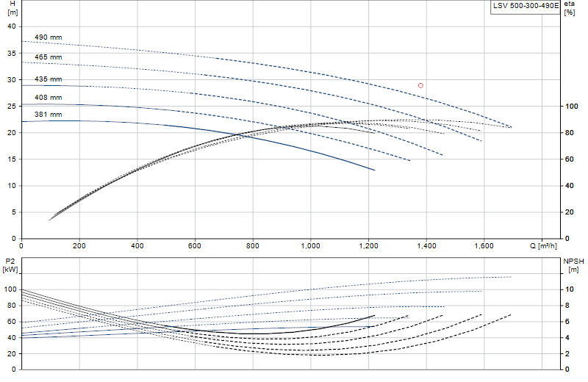
Task: Click the red duty point circle marker
Action: pyautogui.click(x=420, y=85)
